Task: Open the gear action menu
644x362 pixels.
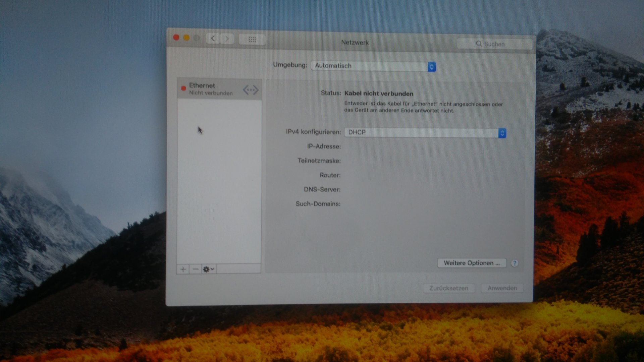Action: pyautogui.click(x=206, y=269)
